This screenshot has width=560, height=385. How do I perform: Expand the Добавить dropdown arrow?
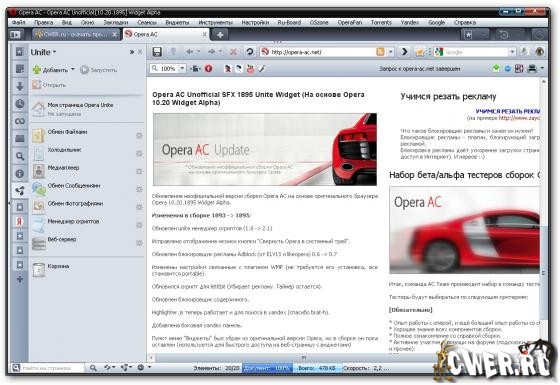[73, 69]
